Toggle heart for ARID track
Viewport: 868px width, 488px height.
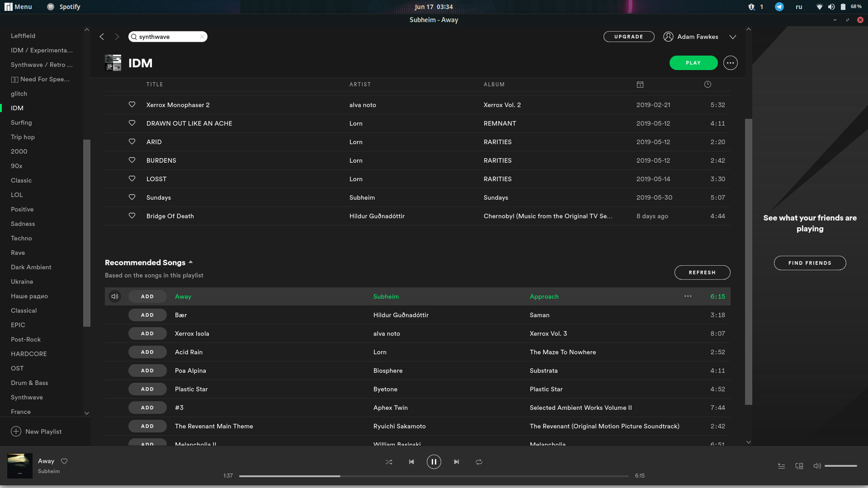(x=132, y=142)
